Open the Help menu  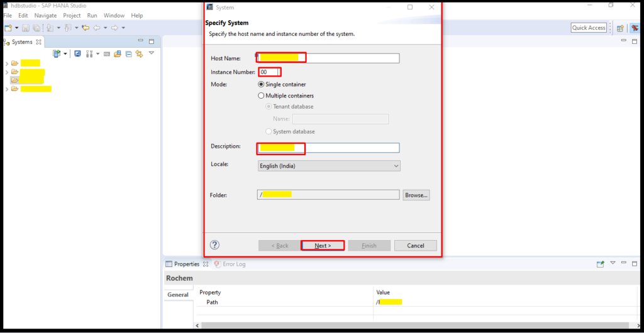(136, 16)
